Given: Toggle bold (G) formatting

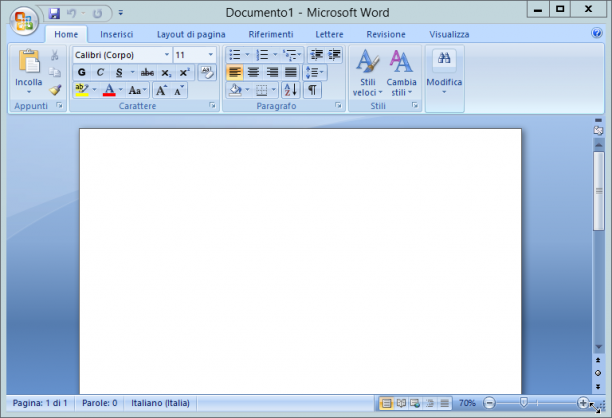Looking at the screenshot, I should pos(82,73).
